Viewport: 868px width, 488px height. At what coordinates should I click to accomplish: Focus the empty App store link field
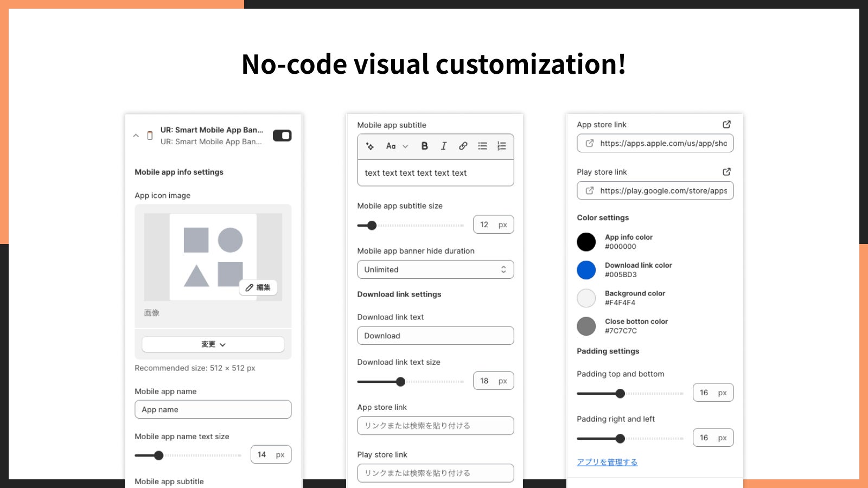tap(436, 426)
